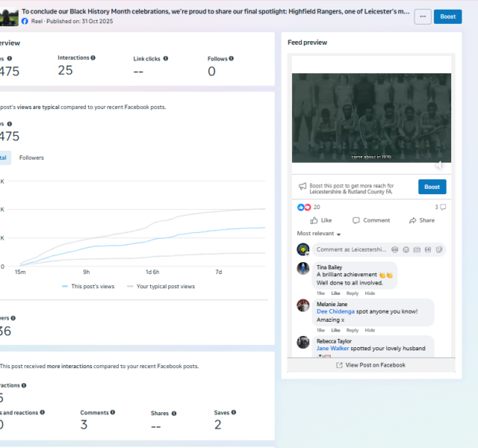Click Reply under Tina Bailey's comment
Screen dimensions: 478x448
pyautogui.click(x=352, y=293)
